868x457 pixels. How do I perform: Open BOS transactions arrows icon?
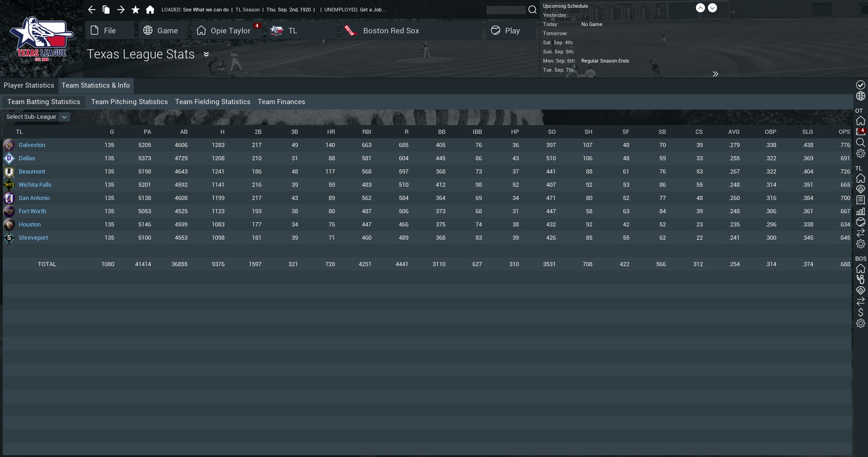tap(860, 301)
